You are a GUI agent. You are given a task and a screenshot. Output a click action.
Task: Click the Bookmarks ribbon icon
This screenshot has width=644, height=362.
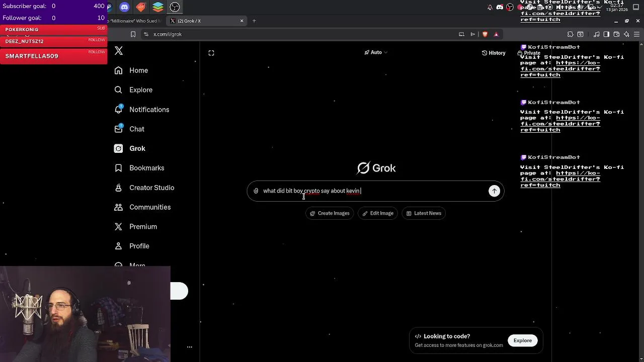point(118,168)
